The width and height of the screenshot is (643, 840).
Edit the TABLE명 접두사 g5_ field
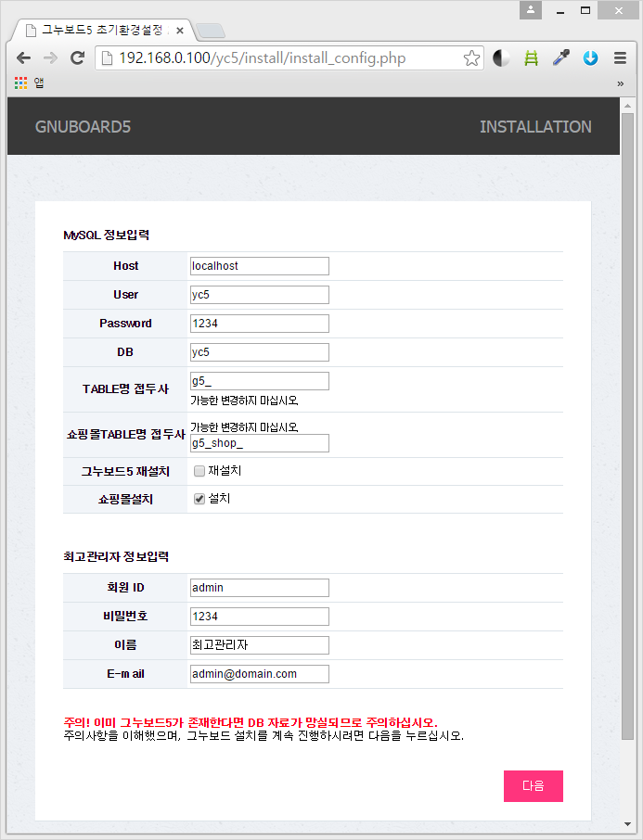tap(260, 381)
